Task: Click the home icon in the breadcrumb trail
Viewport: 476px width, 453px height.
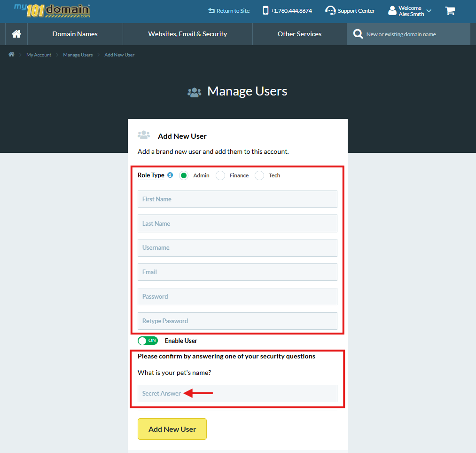Action: [x=11, y=54]
